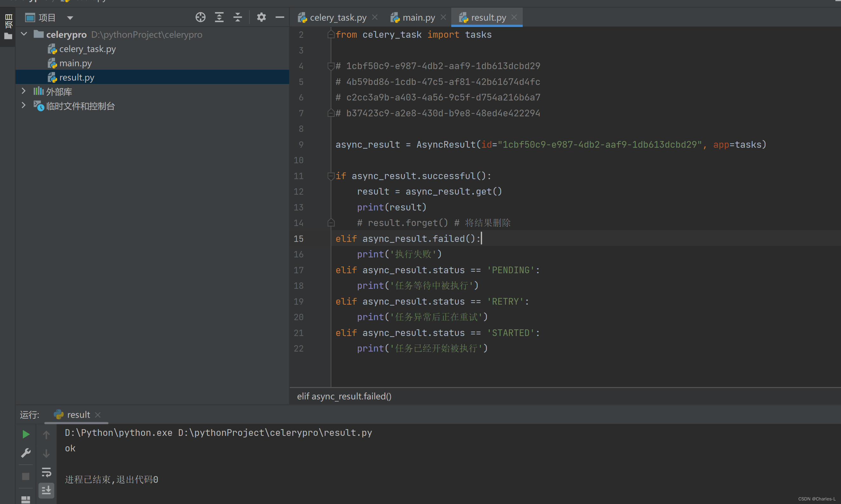
Task: Toggle fold marker on line 11 if statement
Action: tap(331, 176)
